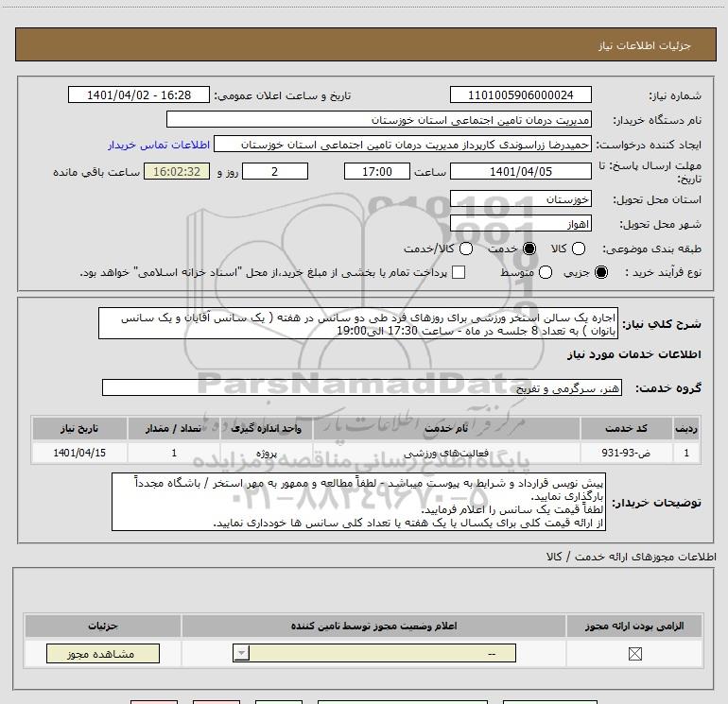Click delivery city field اهواز

pyautogui.click(x=520, y=224)
